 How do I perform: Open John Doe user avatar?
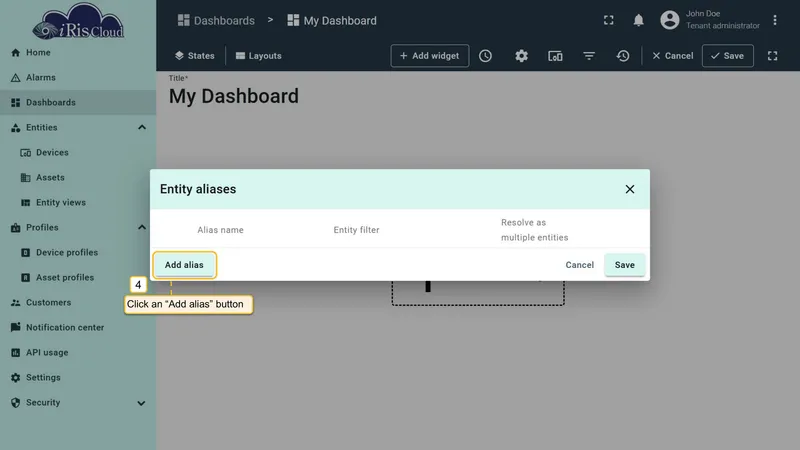(x=670, y=20)
